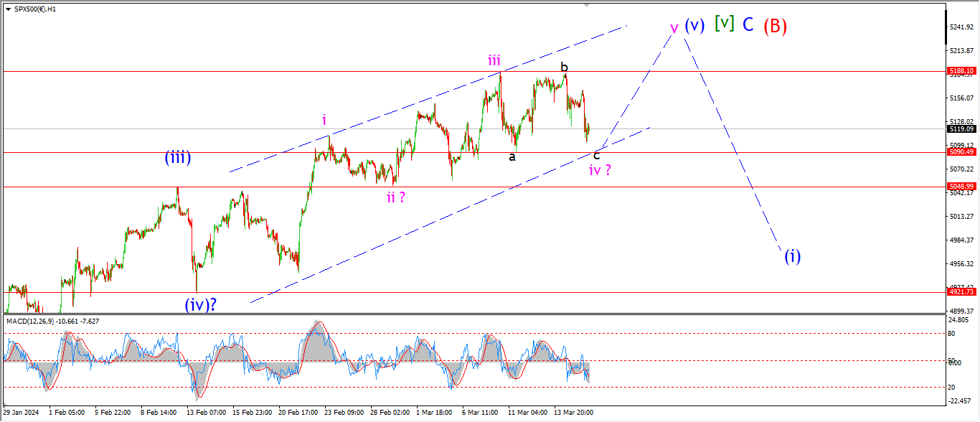Click the blue C wave label

click(x=748, y=25)
